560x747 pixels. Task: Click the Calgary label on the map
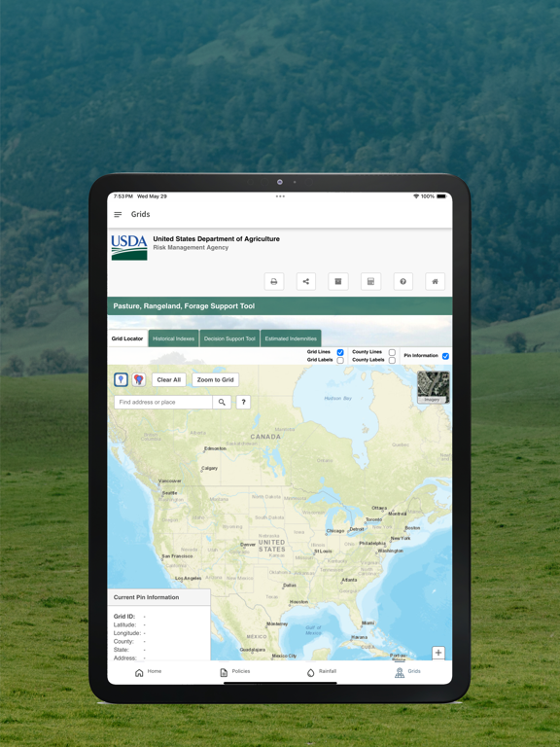tap(210, 468)
